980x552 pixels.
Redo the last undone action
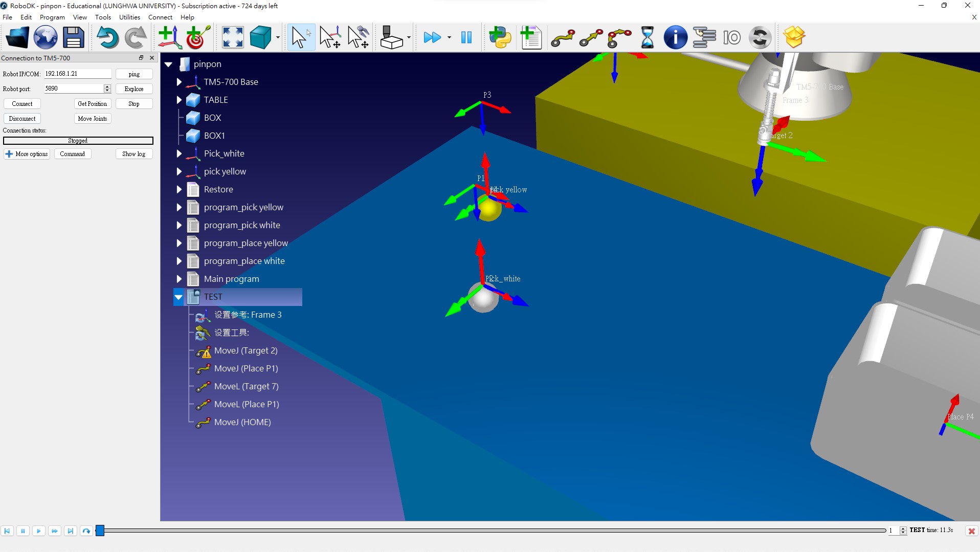(136, 37)
